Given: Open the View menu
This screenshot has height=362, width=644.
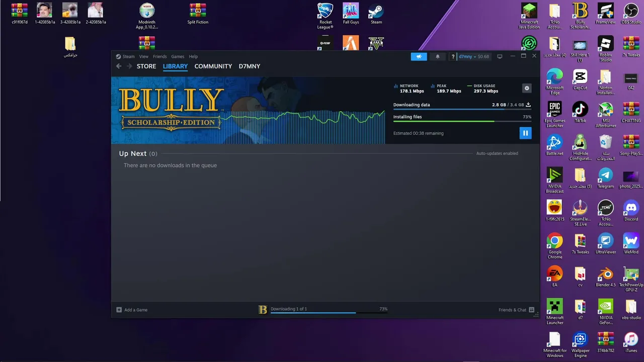Looking at the screenshot, I should click(143, 56).
